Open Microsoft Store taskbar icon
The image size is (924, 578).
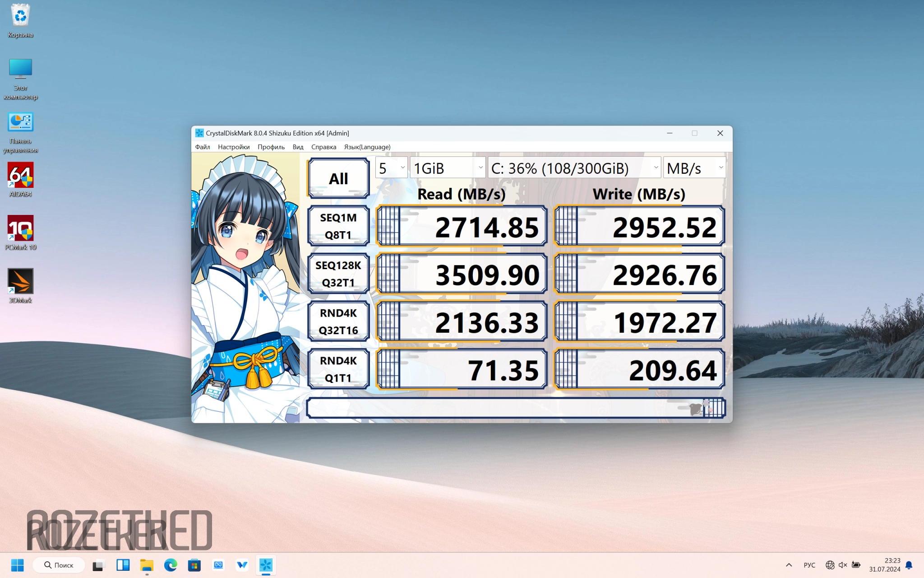194,564
